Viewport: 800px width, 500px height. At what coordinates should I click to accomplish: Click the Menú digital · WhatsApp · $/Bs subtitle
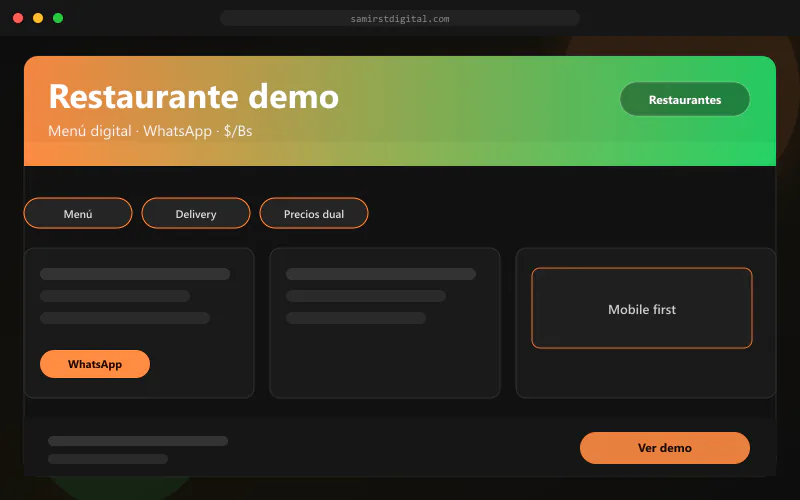[150, 131]
